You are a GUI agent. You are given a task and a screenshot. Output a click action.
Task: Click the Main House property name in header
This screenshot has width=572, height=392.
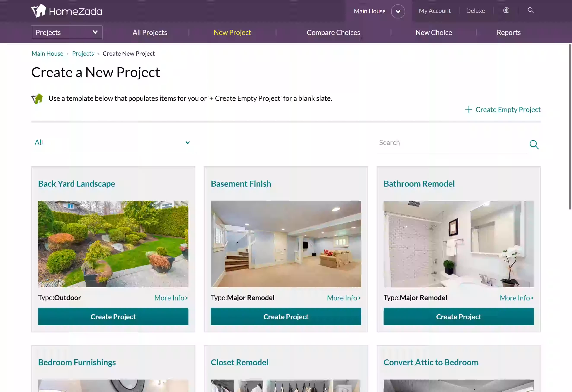(x=369, y=11)
